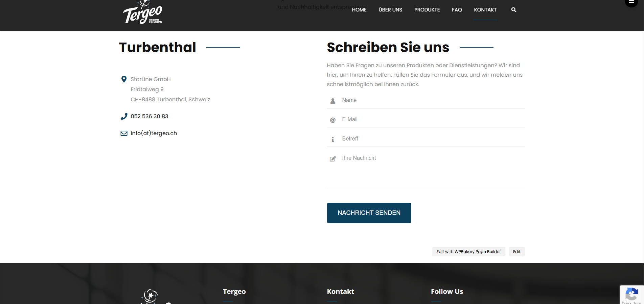This screenshot has width=644, height=304.
Task: Click the NACHRICHT SENDEN button
Action: 369,213
